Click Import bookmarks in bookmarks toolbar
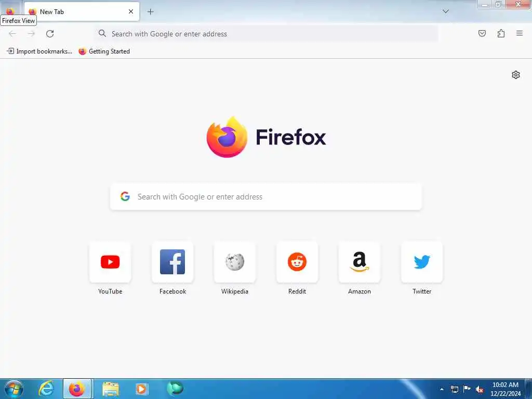 [39, 51]
